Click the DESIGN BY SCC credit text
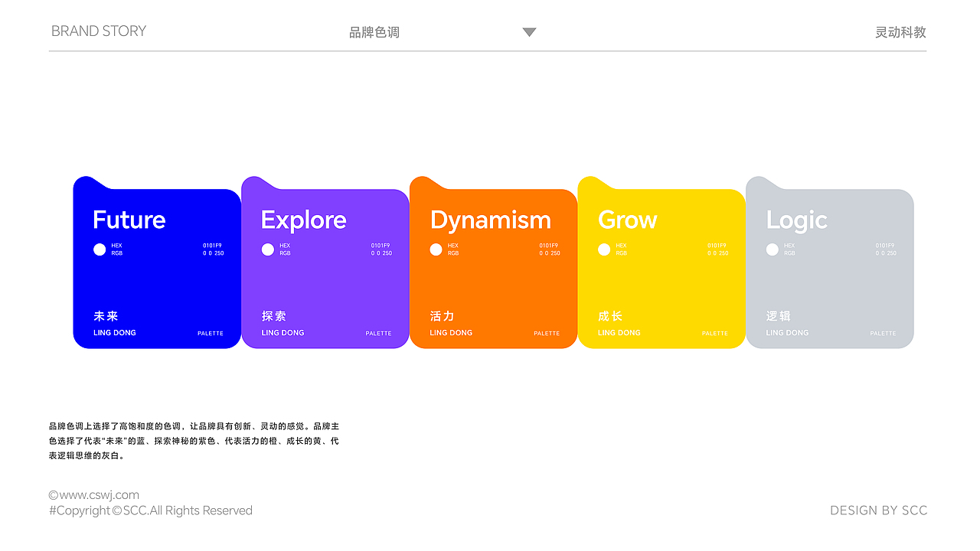The width and height of the screenshot is (980, 551). coord(878,510)
